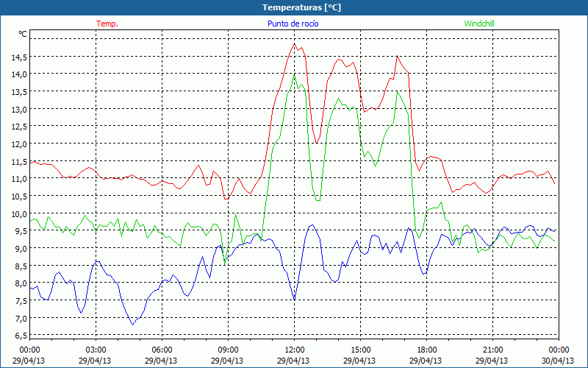
Task: Click the 21:00 time axis label
Action: coord(492,350)
